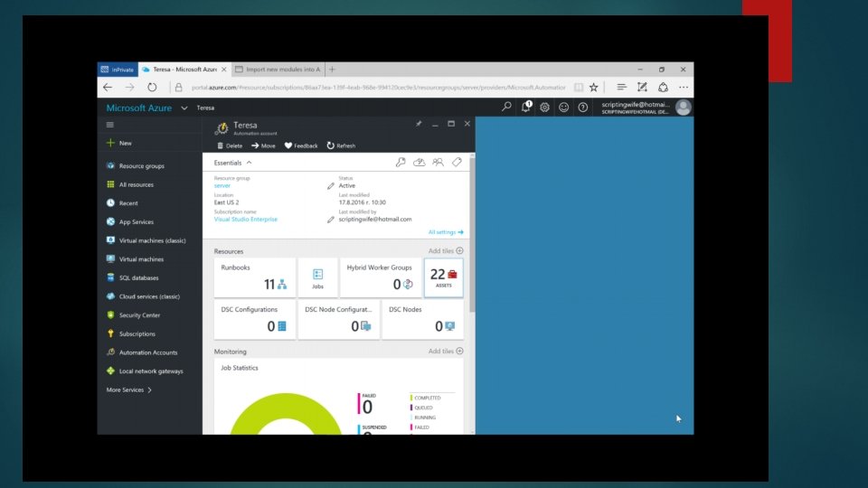Screen dimensions: 868x488
Task: Click the Edge share icon
Action: (663, 88)
